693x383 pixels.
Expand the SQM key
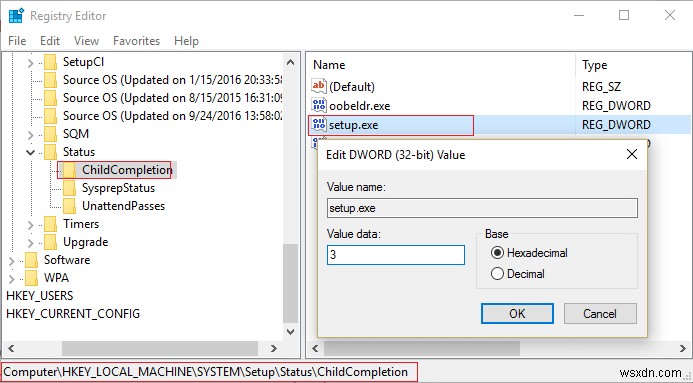coord(30,135)
